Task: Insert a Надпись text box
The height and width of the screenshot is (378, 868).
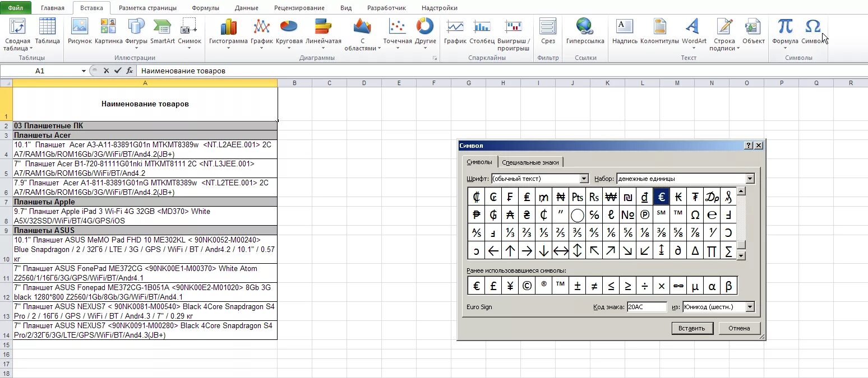Action: click(625, 31)
